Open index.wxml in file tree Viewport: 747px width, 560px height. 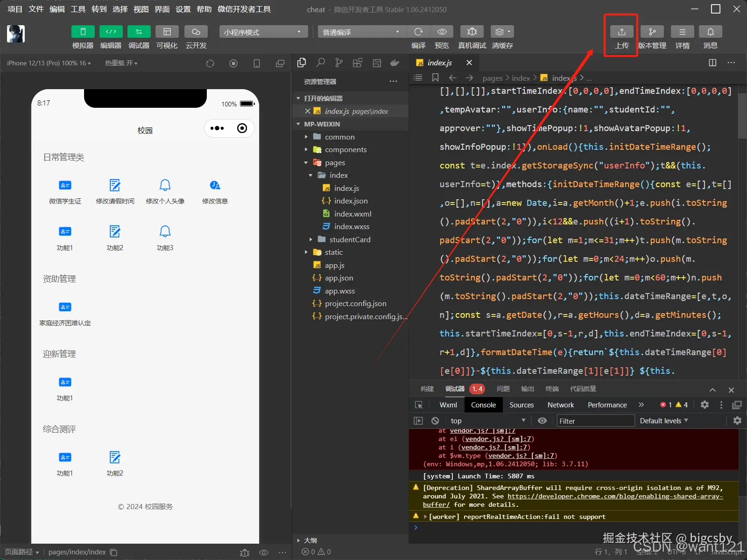pyautogui.click(x=352, y=214)
